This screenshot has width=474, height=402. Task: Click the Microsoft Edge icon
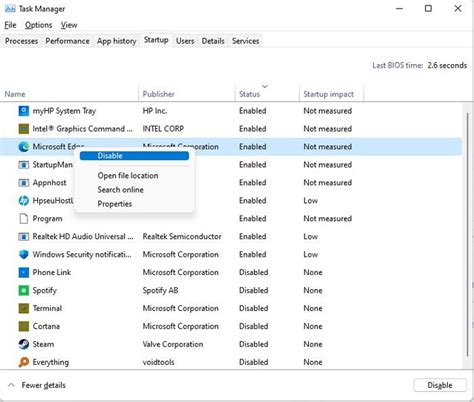[x=24, y=147]
